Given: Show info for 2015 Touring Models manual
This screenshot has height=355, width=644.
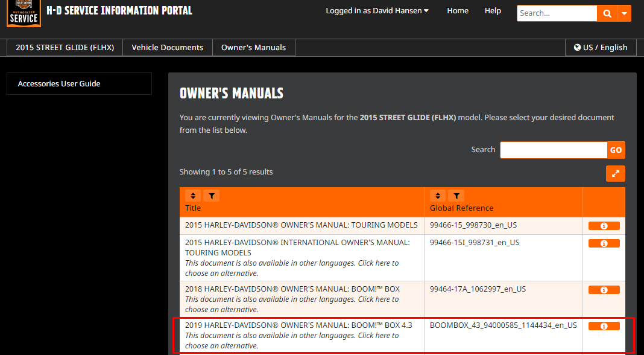Looking at the screenshot, I should click(x=604, y=226).
